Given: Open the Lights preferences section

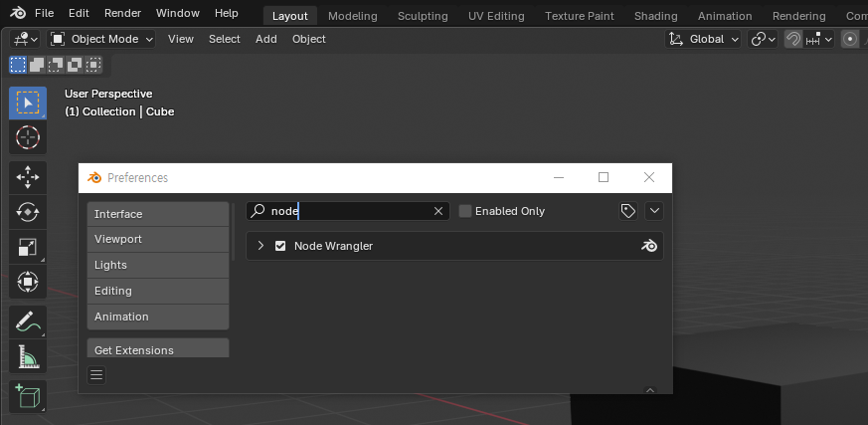Looking at the screenshot, I should (158, 265).
